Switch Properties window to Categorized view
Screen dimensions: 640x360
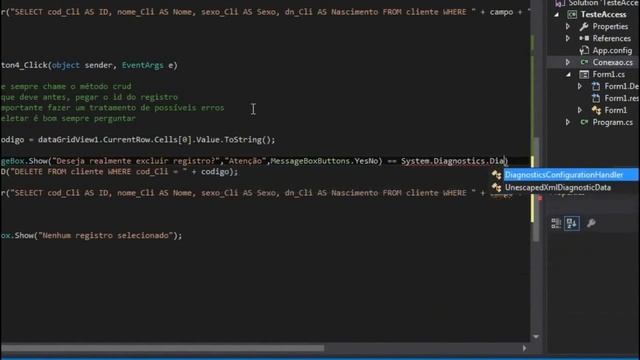(556, 223)
